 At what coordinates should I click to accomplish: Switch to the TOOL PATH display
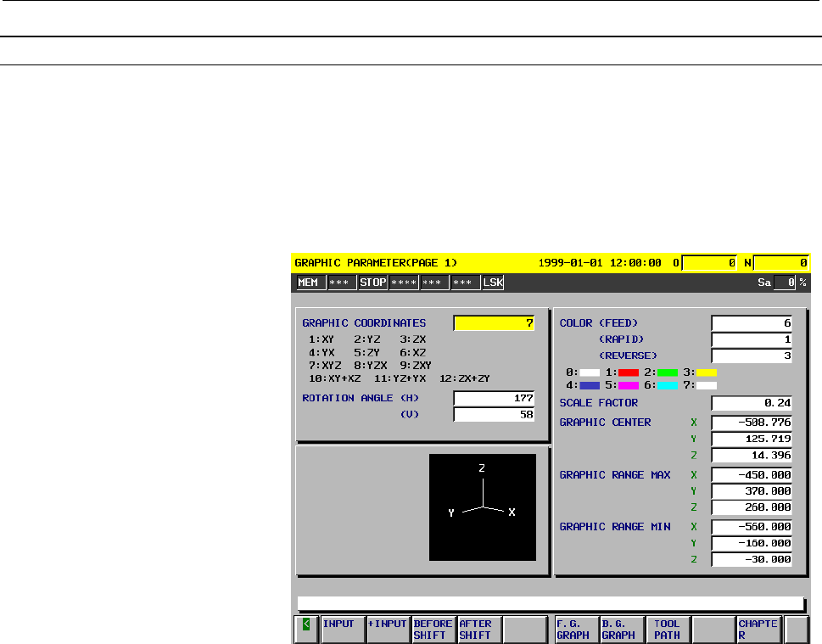click(x=667, y=629)
